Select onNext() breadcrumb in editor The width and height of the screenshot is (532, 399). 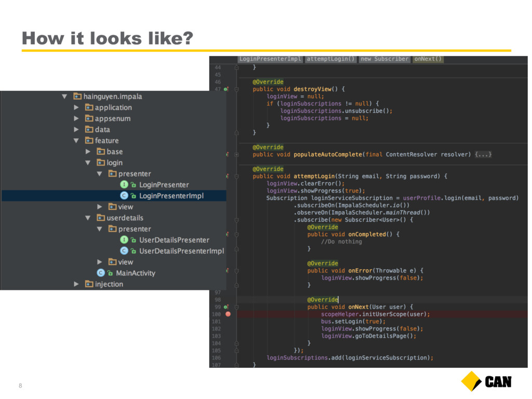point(428,59)
